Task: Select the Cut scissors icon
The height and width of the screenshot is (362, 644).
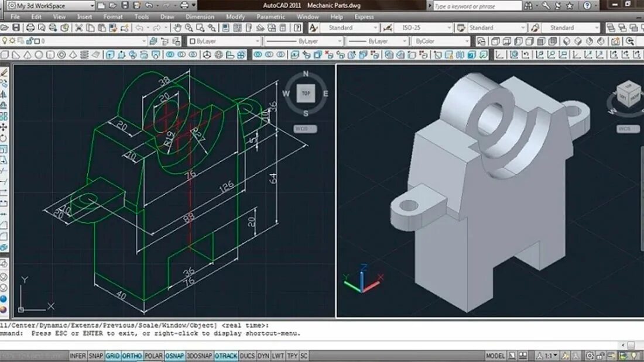Action: (x=79, y=28)
